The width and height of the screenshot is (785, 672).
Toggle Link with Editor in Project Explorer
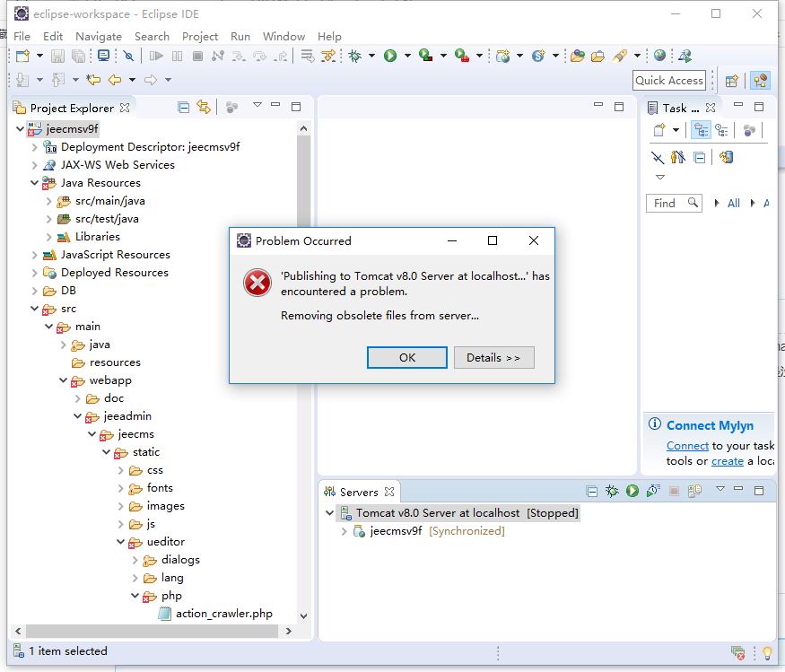(204, 107)
